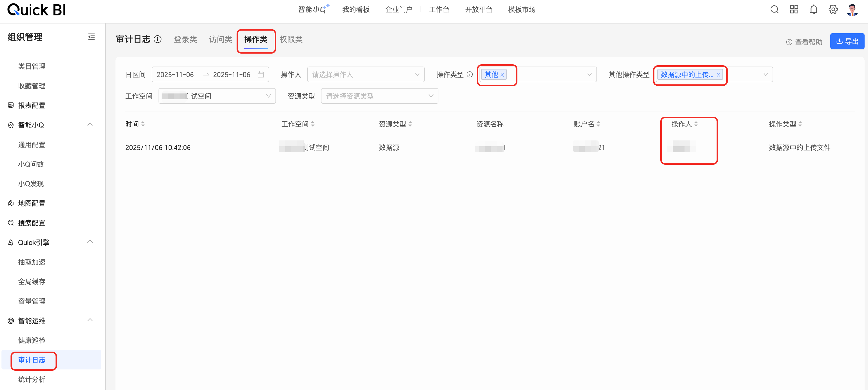Switch to the 权限类 tab

point(291,39)
